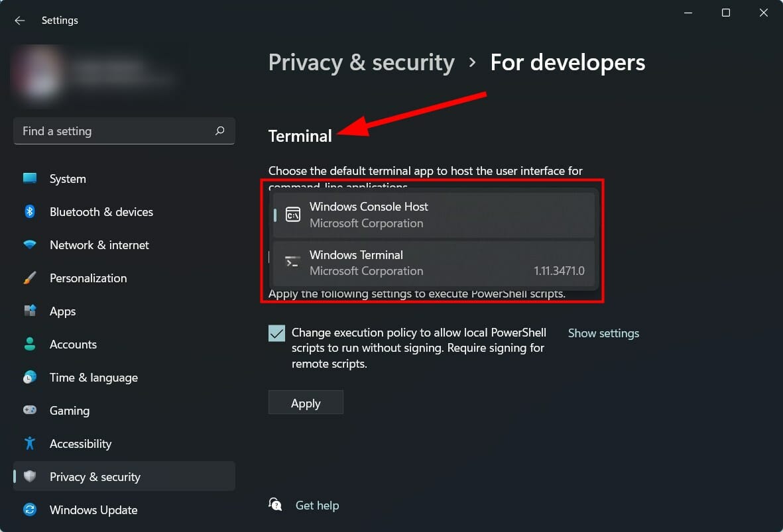Click the back arrow in Settings header
The image size is (783, 532).
pos(20,21)
